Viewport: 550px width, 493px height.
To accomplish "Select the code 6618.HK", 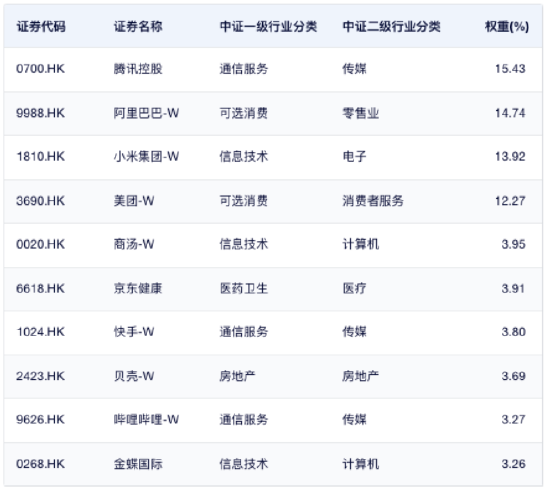I will click(40, 288).
